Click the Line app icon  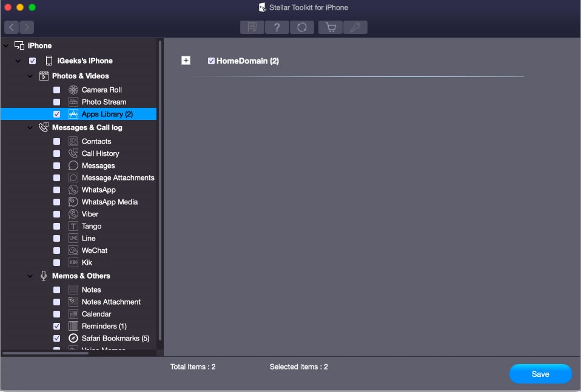[x=73, y=238]
